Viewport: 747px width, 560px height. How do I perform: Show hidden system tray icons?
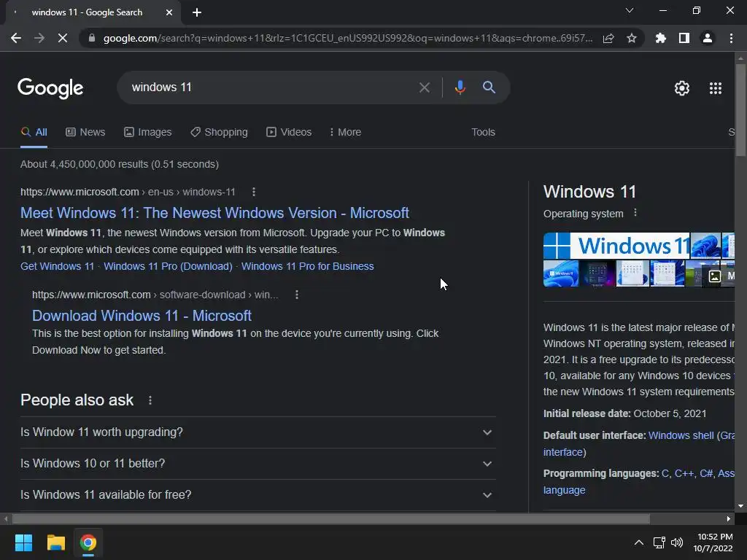click(639, 542)
